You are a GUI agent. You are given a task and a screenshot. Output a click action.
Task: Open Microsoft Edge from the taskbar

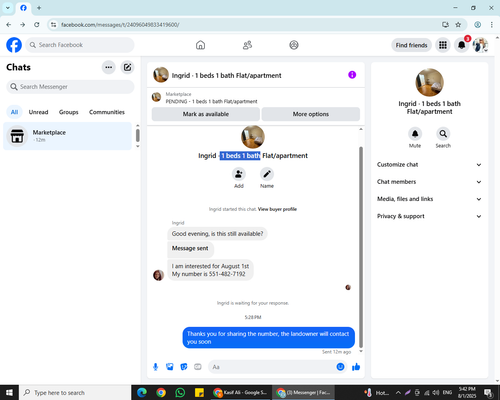142,393
